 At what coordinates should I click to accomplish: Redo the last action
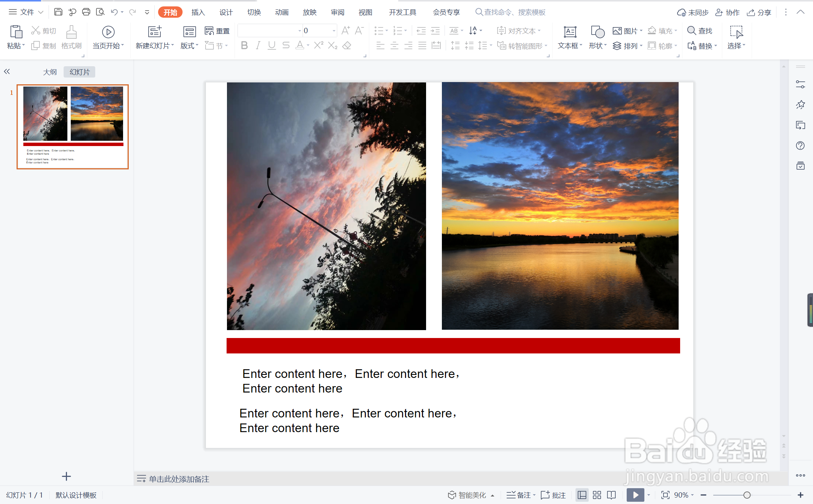point(132,12)
